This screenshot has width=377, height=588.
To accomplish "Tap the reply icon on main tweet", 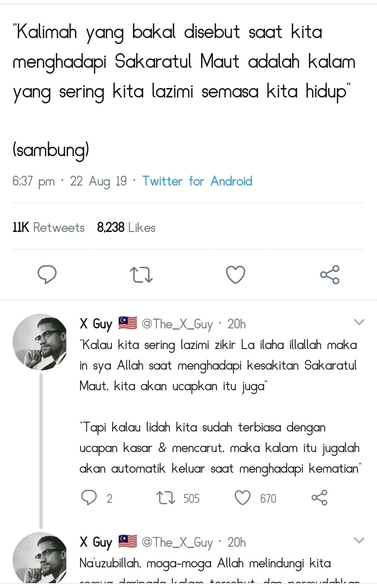I will [x=47, y=274].
